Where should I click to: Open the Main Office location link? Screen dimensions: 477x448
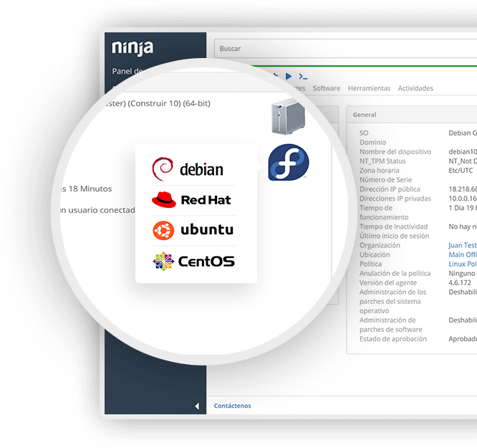(463, 254)
